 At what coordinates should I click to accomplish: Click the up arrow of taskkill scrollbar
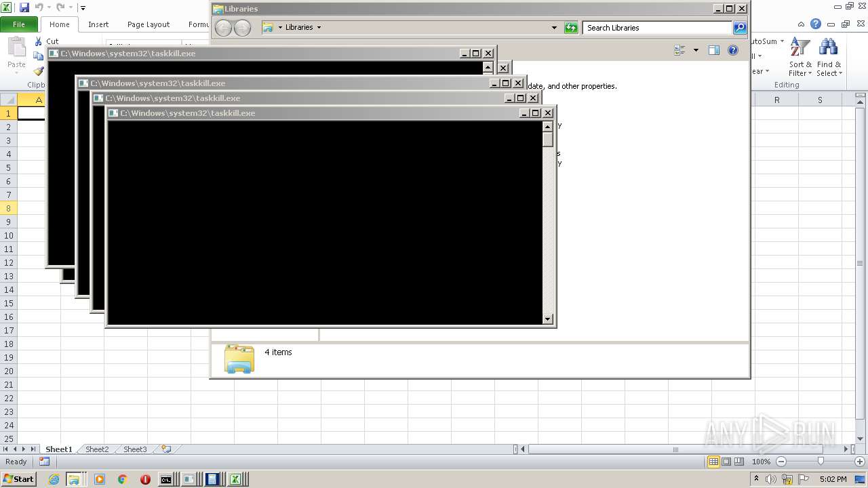(548, 127)
